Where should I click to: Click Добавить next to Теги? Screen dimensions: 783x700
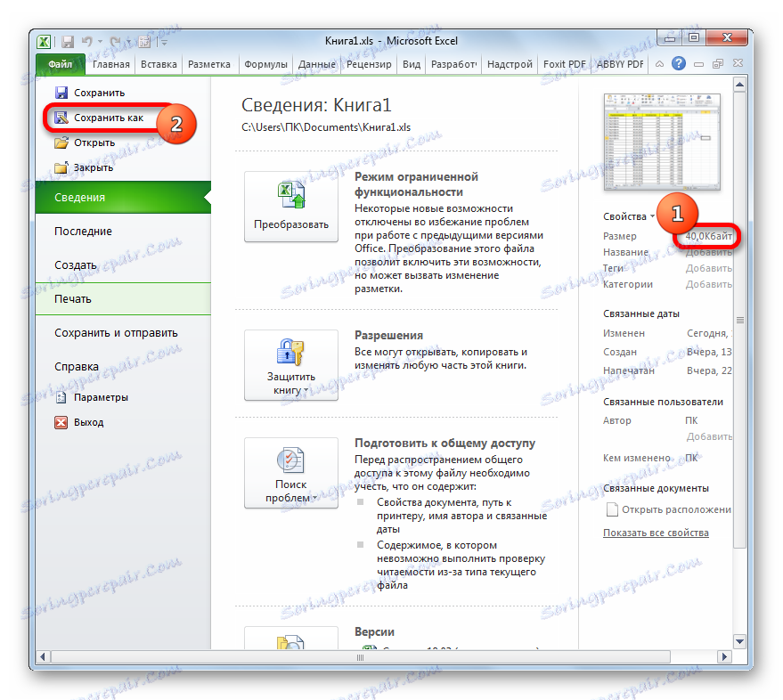[x=708, y=268]
